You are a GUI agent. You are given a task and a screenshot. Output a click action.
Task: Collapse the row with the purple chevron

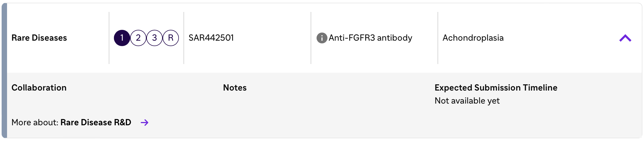coord(625,38)
